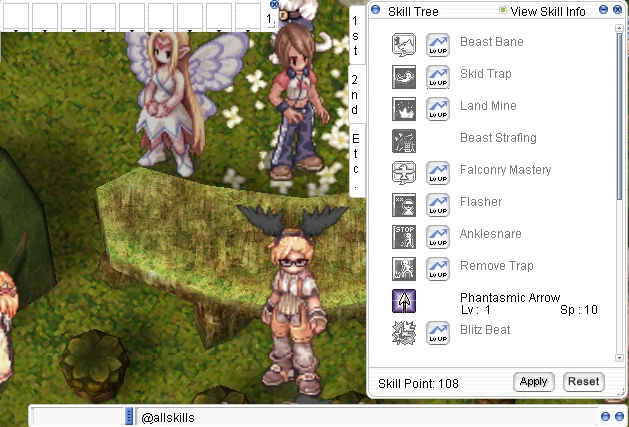
Task: Switch to the 1st job skill tab
Action: coord(355,35)
